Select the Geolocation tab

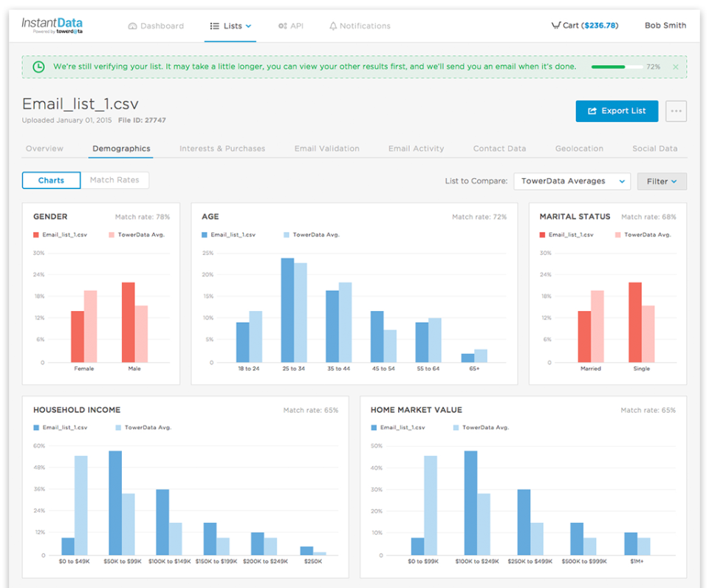click(x=579, y=148)
